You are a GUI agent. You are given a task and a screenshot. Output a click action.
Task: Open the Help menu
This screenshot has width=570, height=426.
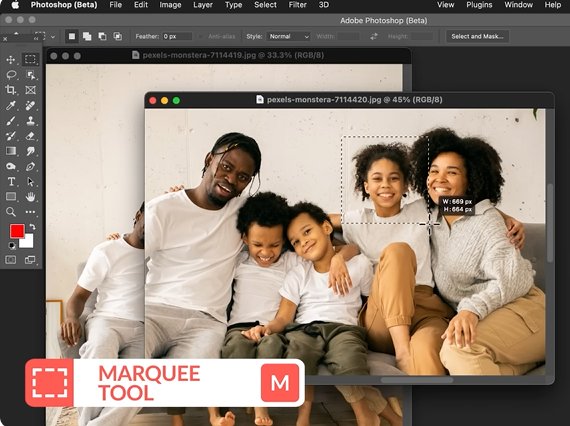click(553, 5)
